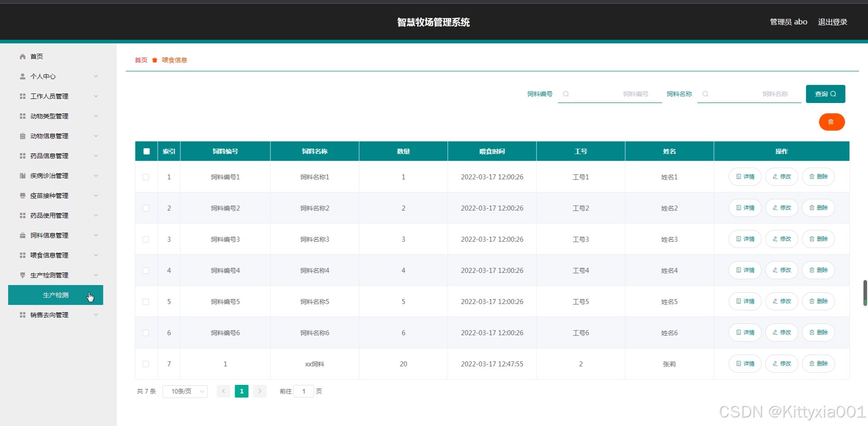Expand the 销售去向管理 menu chevron

(x=96, y=315)
